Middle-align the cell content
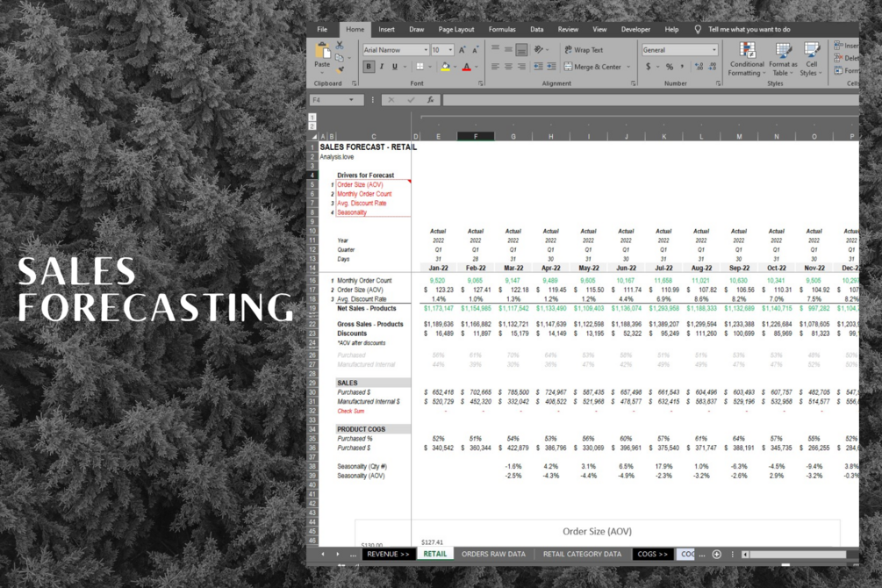The height and width of the screenshot is (588, 882). click(x=508, y=49)
